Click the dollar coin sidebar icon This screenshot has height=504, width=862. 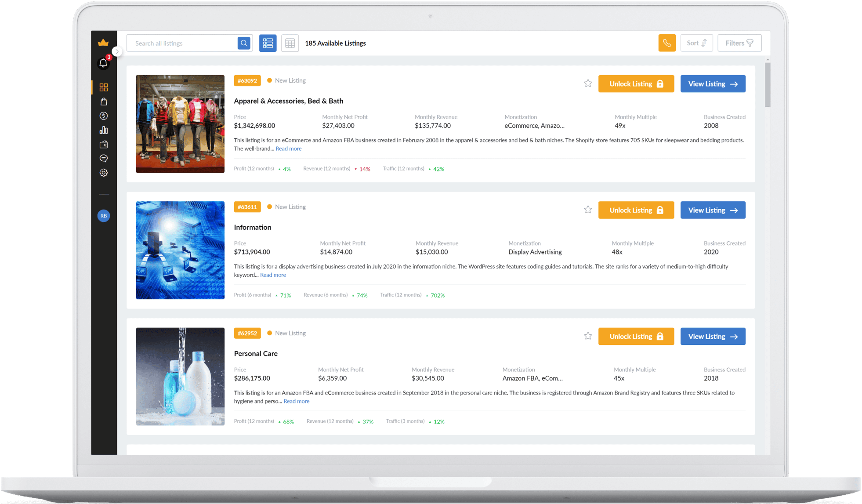click(x=104, y=116)
